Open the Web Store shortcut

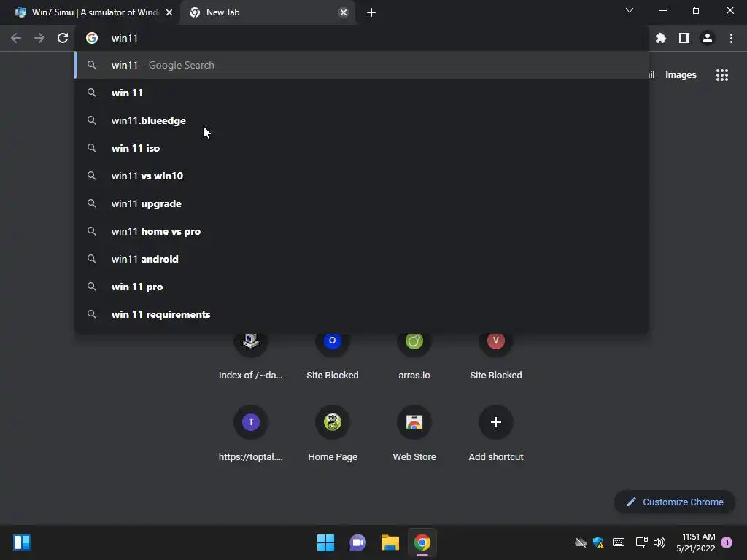[414, 433]
